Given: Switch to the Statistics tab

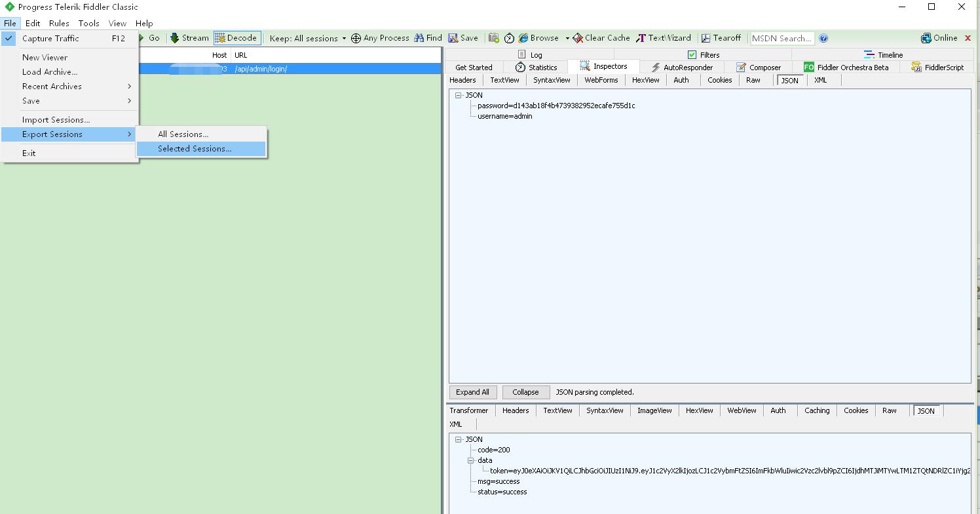Looking at the screenshot, I should (x=536, y=67).
